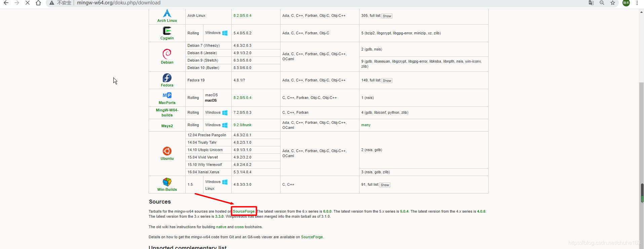Click the Fedora logo icon
Viewport: 644px width, 249px height.
[x=167, y=78]
